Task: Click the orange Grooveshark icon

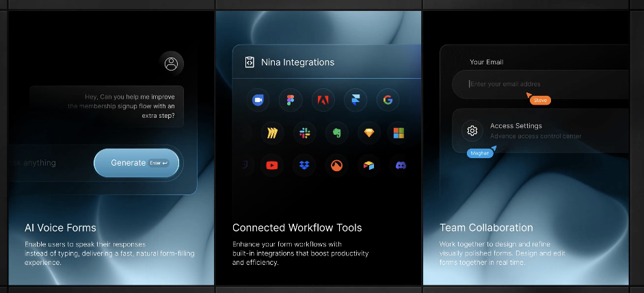Action: (337, 166)
